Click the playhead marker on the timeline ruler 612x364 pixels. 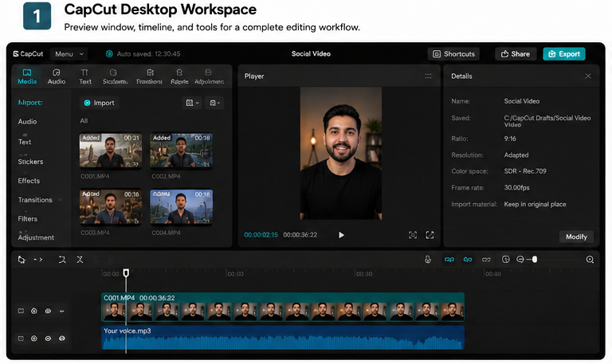(126, 272)
